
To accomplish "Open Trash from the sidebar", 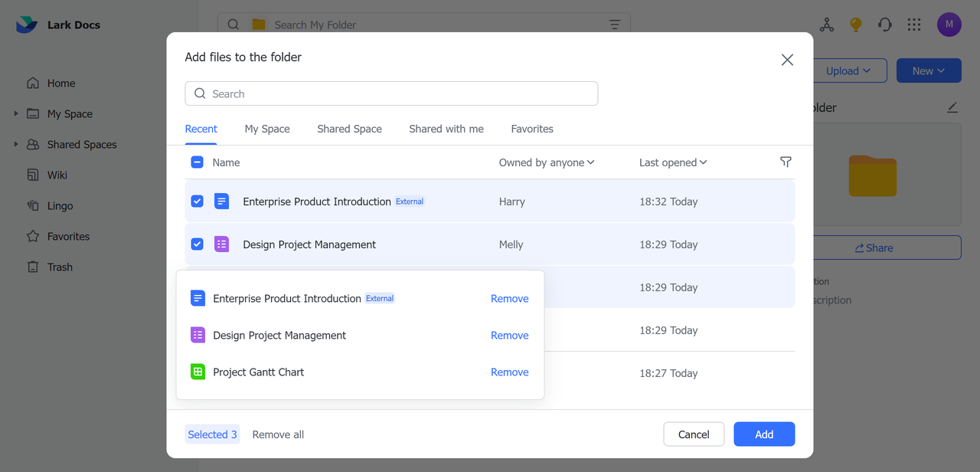I will click(x=60, y=267).
